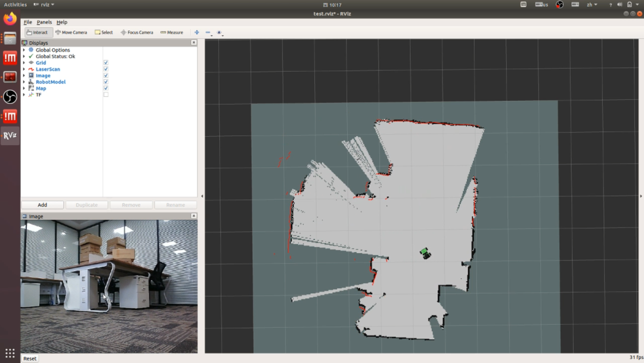Viewport: 644px width, 363px height.
Task: Disable the LaserScan display checkbox
Action: pyautogui.click(x=106, y=69)
